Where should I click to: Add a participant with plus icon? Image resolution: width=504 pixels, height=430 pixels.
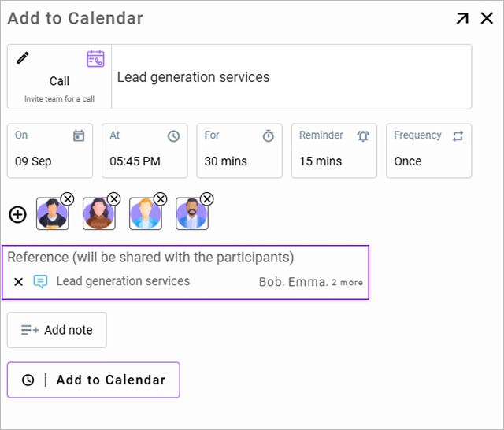coord(17,214)
